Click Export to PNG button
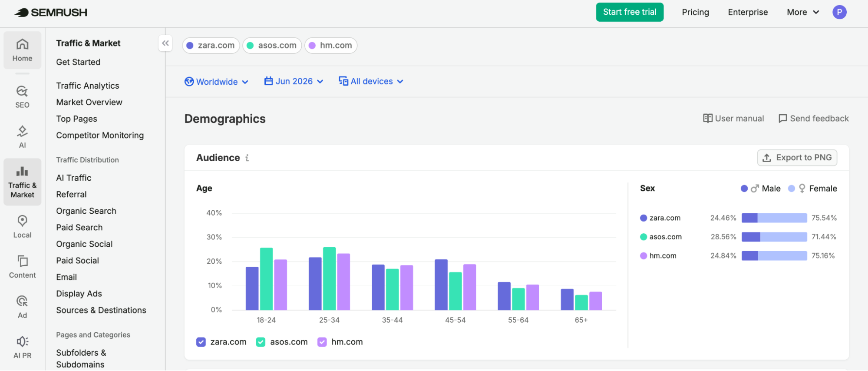868x371 pixels. click(797, 158)
